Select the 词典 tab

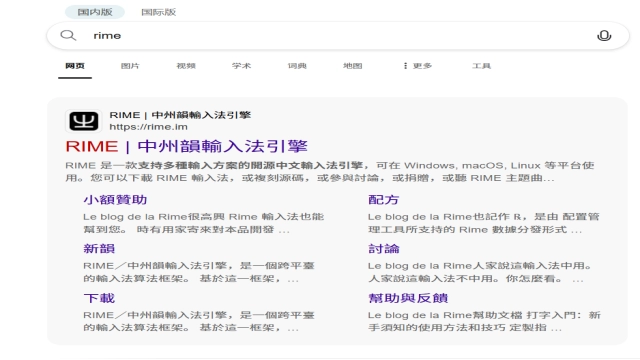point(297,66)
